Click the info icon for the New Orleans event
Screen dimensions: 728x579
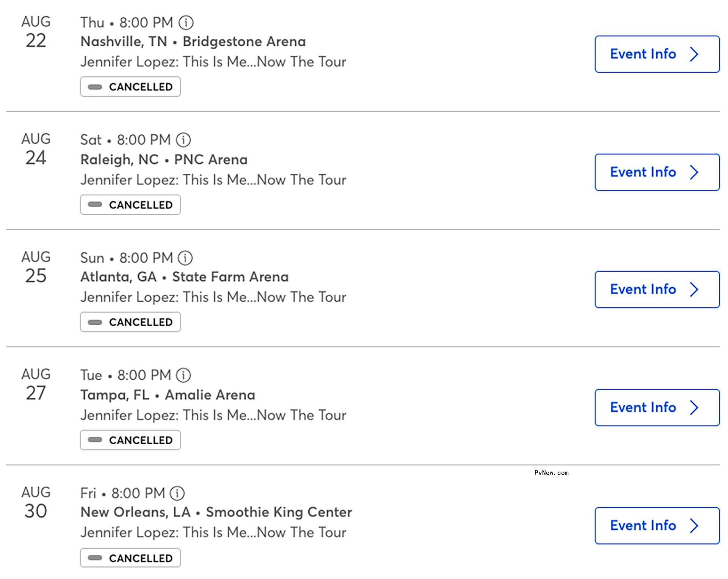click(x=176, y=493)
